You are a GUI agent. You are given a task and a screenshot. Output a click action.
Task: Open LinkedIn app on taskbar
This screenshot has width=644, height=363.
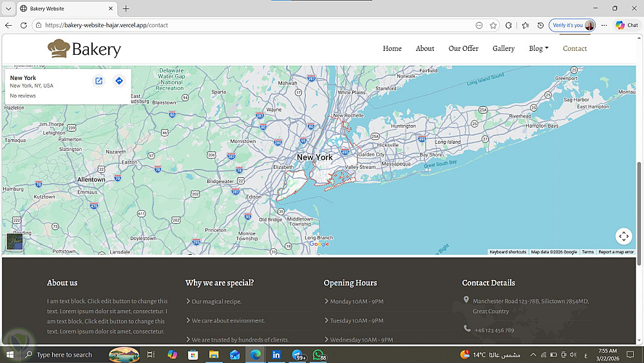pyautogui.click(x=276, y=355)
